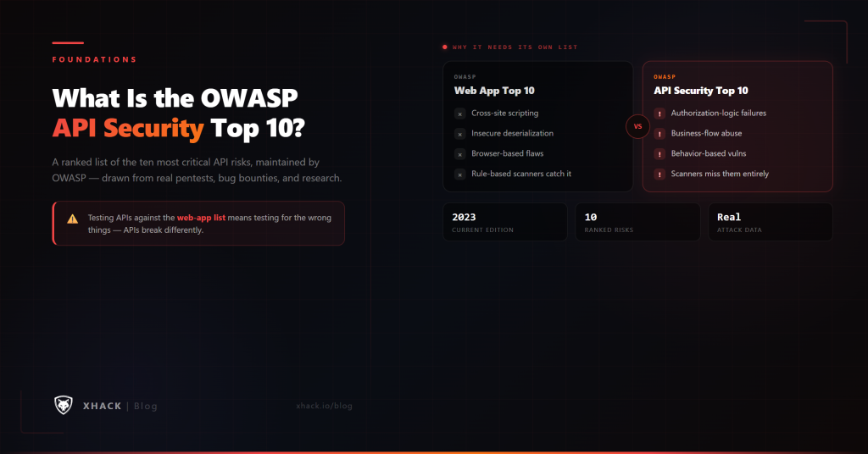
Task: Click the OWASP label above Web App Top 10
Action: coord(465,77)
